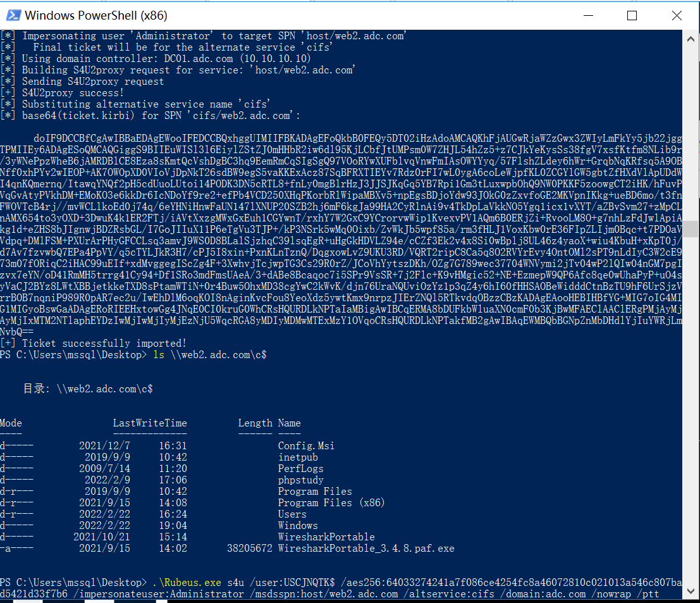Click the 'Mode' column header
Screen dimensions: 700x603
pos(11,423)
